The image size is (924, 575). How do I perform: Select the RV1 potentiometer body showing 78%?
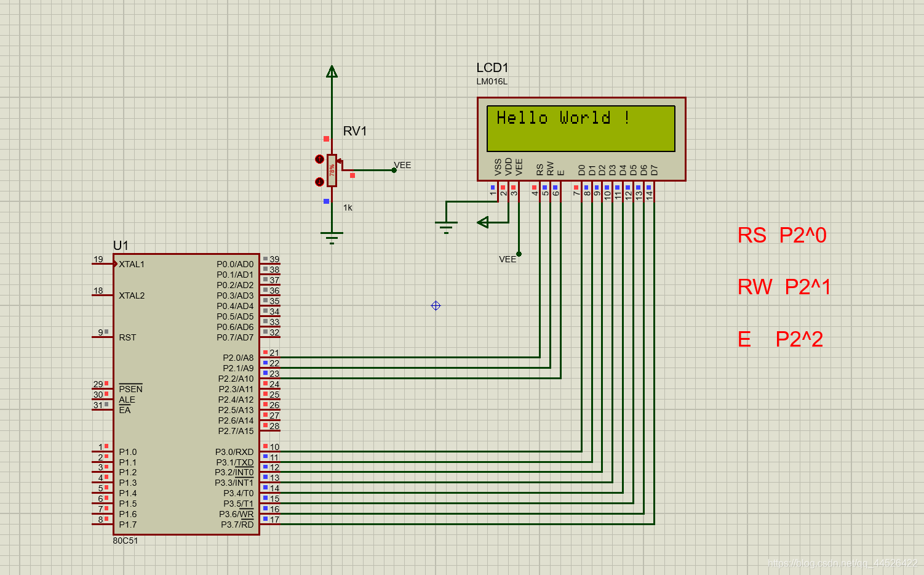point(332,171)
